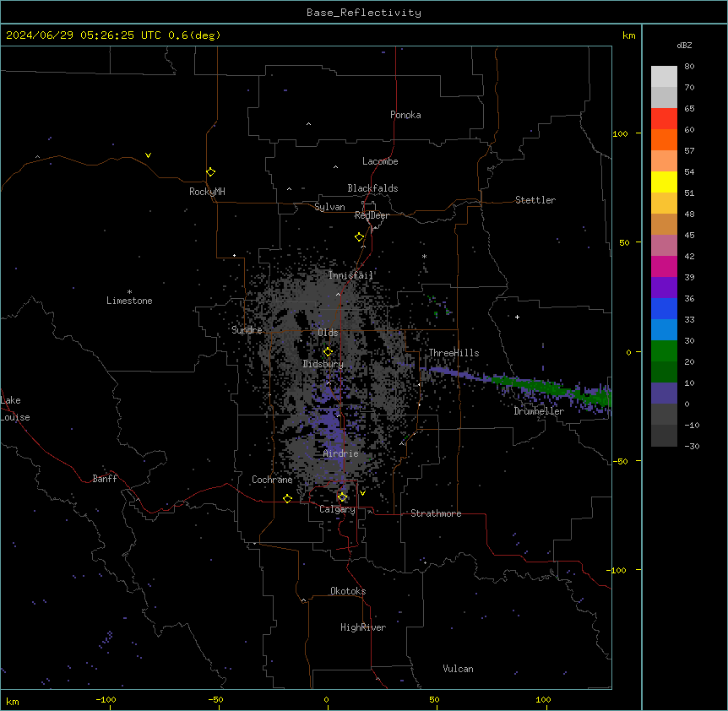728x711 pixels.
Task: Click the yellow diamond marker at Calgary
Action: [x=342, y=497]
